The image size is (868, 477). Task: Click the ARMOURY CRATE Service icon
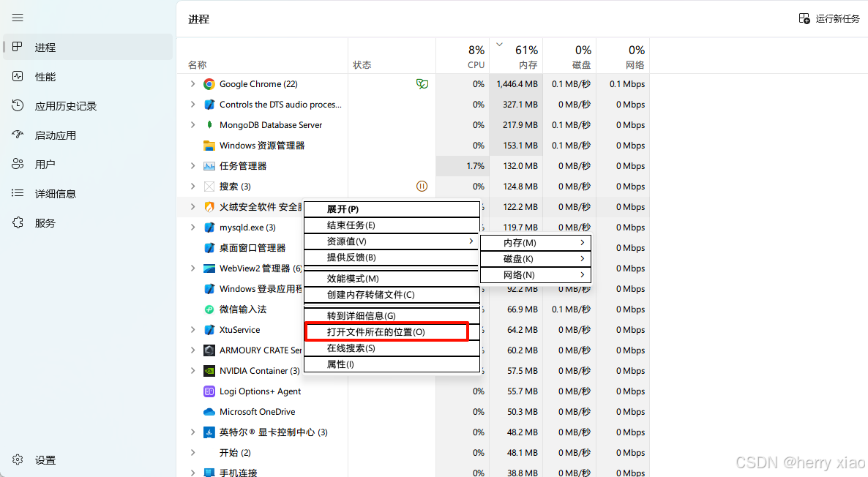[x=209, y=350]
